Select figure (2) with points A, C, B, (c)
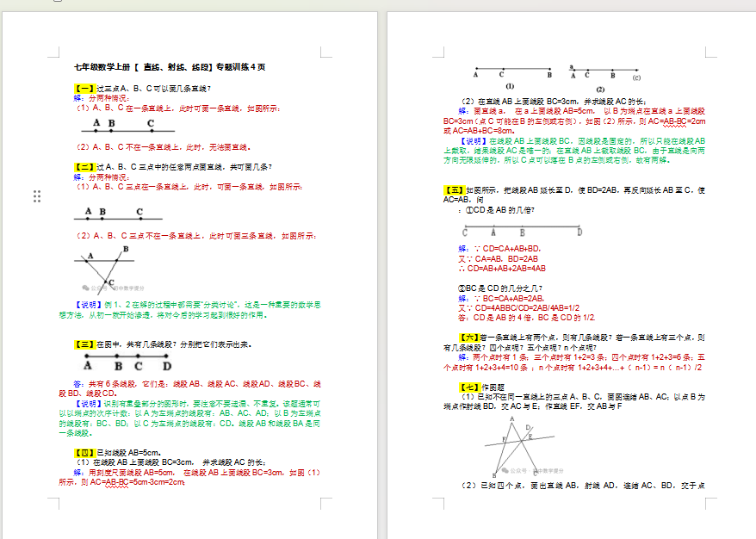The height and width of the screenshot is (539, 756). (605, 78)
